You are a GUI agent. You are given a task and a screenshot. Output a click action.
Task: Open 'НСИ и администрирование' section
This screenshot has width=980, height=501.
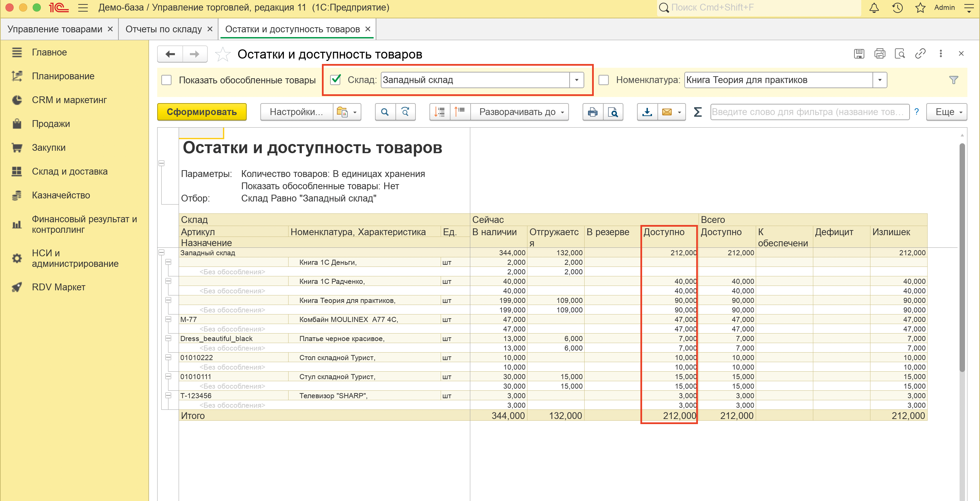(x=75, y=258)
